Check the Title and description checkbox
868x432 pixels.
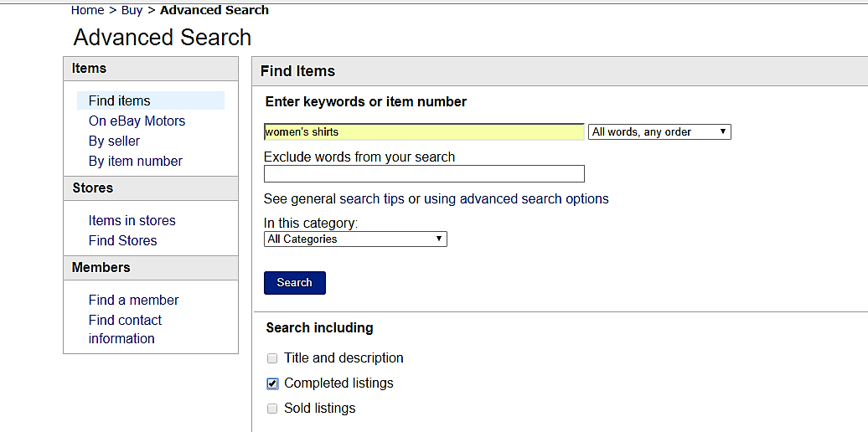point(272,358)
